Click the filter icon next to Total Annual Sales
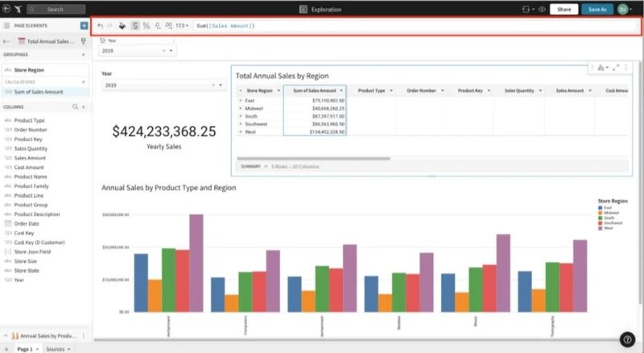 (x=84, y=41)
